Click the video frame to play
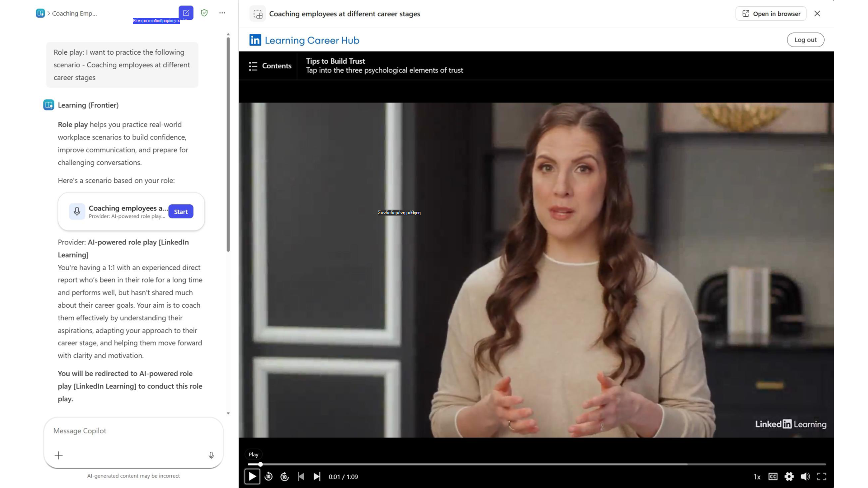Viewport: 868px width, 488px height. pos(536,270)
